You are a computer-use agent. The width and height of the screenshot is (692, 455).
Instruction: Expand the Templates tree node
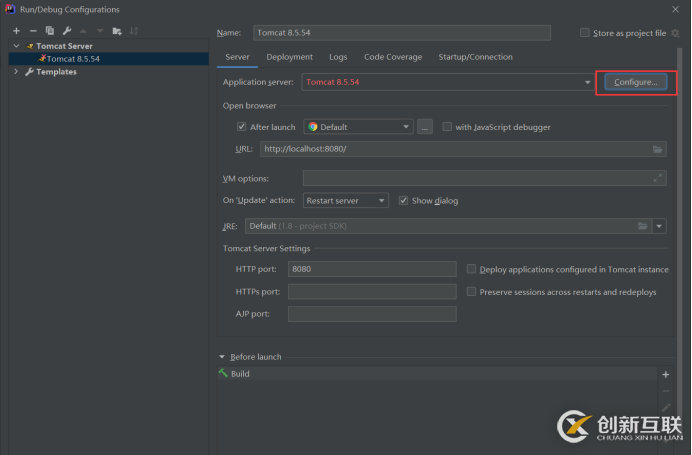[x=15, y=72]
